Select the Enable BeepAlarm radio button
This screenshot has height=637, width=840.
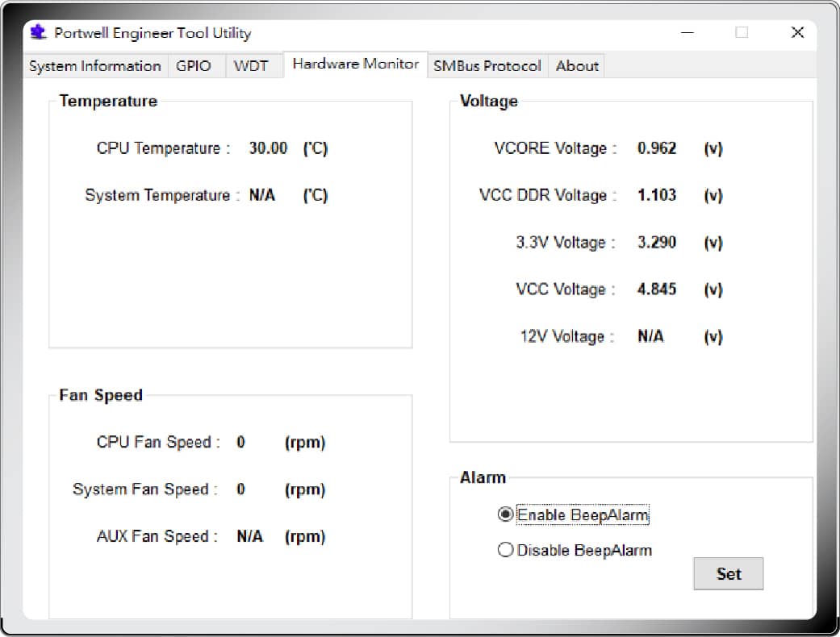coord(506,514)
